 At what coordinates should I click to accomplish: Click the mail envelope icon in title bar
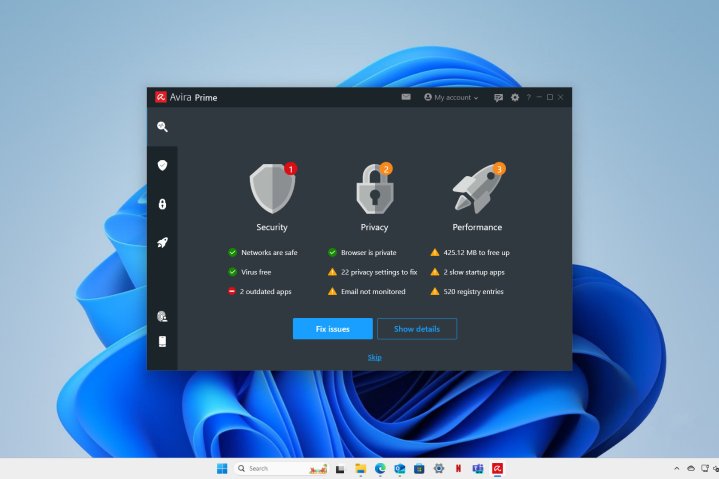click(406, 97)
